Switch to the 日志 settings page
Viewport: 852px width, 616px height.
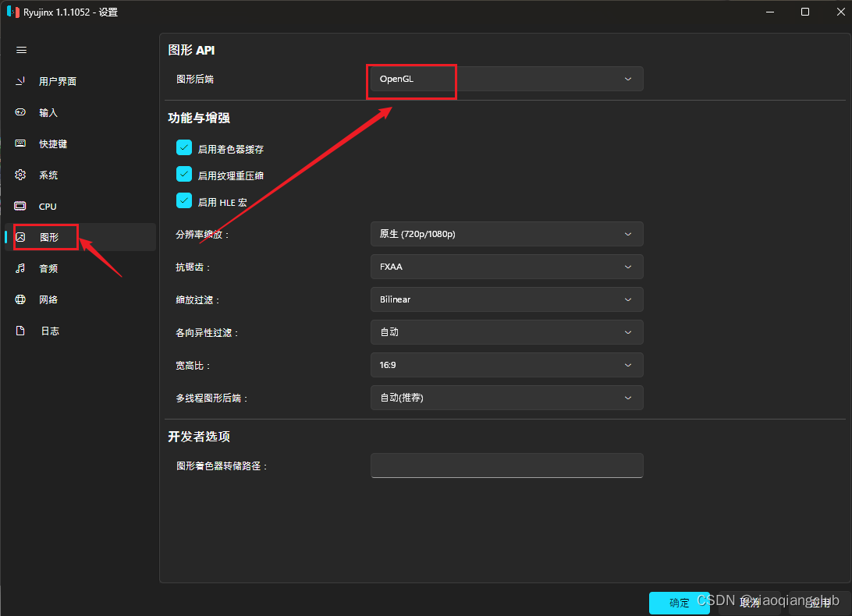click(50, 331)
